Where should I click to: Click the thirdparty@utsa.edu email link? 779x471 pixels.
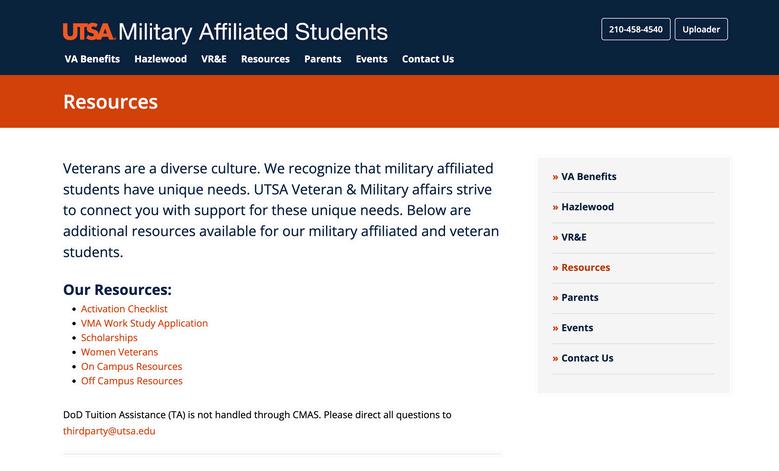[x=109, y=431]
